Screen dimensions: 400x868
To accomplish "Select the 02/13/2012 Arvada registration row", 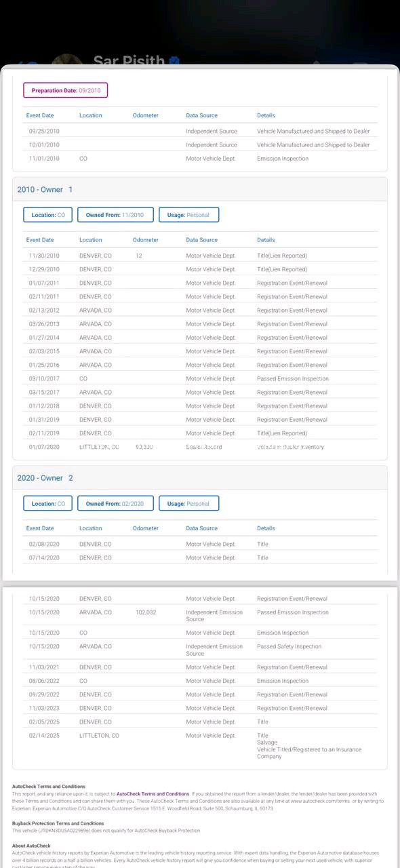I will point(200,310).
